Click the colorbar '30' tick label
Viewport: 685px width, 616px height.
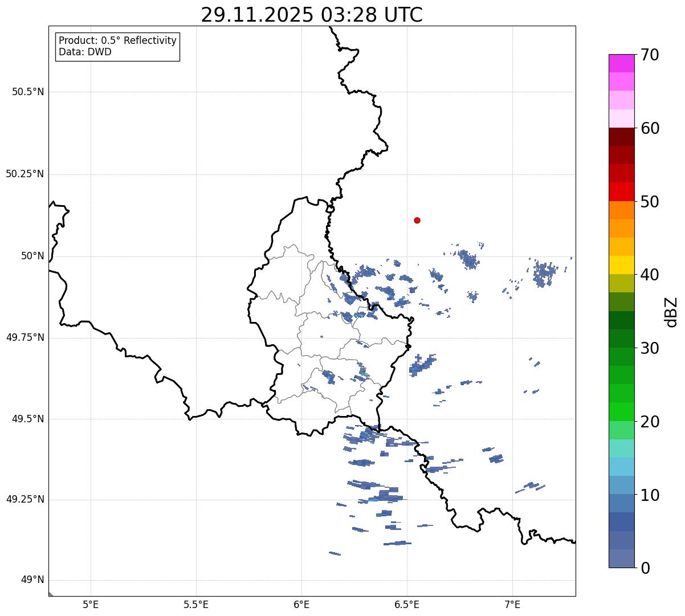650,348
